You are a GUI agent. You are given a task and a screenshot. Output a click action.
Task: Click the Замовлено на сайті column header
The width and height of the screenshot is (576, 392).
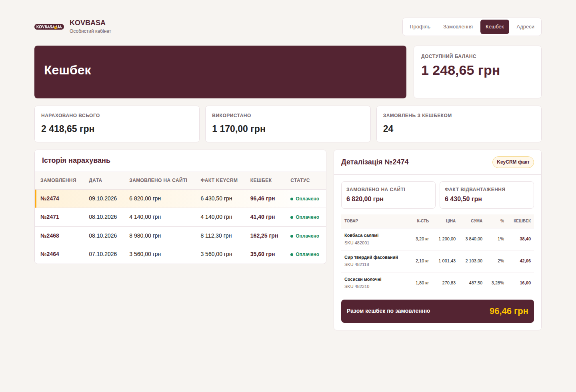[158, 180]
